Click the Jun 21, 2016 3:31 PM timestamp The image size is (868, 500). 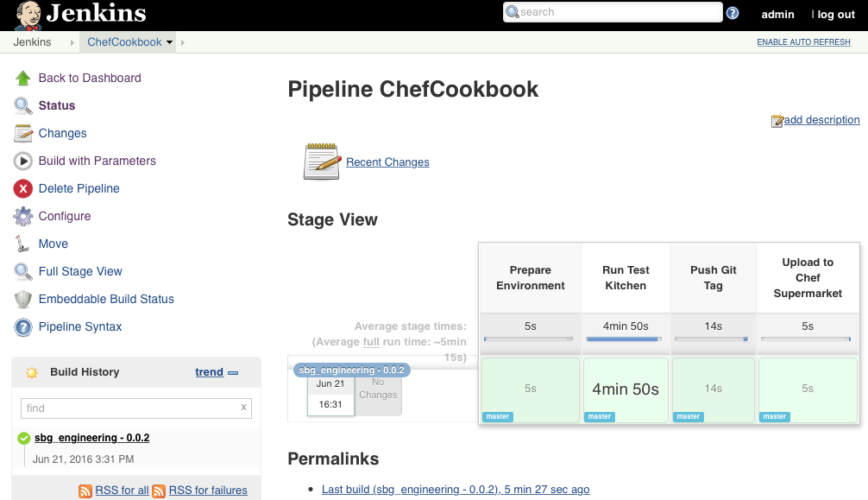coord(83,459)
